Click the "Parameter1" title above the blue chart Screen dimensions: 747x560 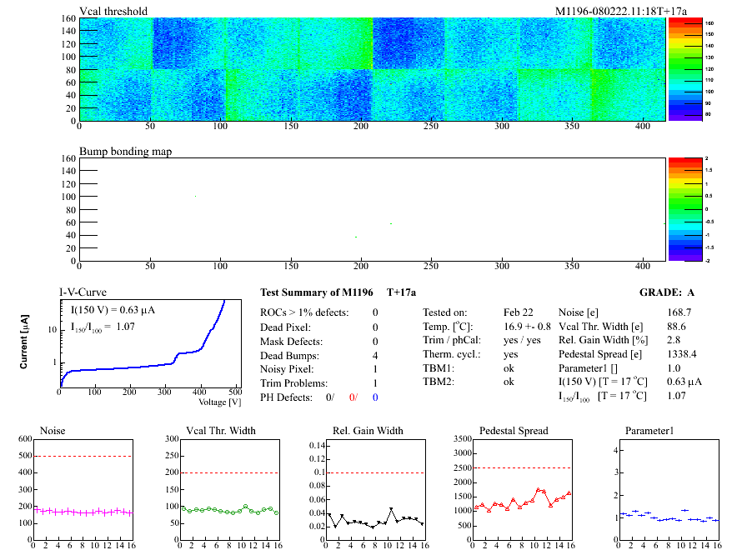tap(649, 431)
